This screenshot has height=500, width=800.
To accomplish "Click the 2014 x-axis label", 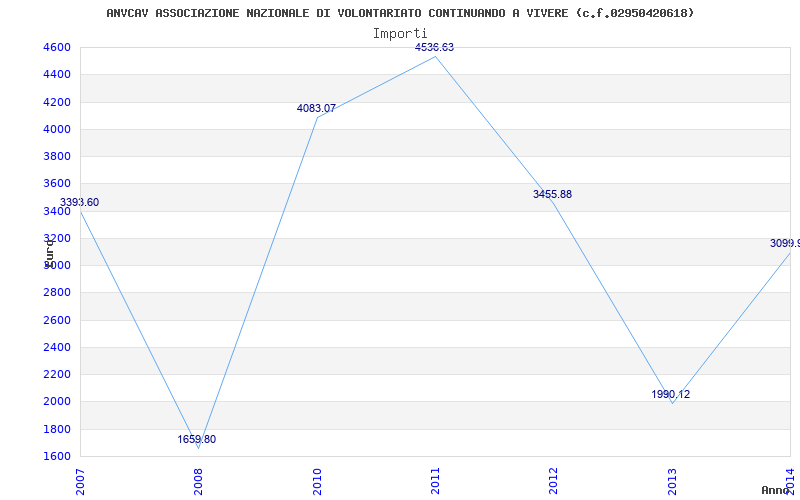I will (791, 482).
